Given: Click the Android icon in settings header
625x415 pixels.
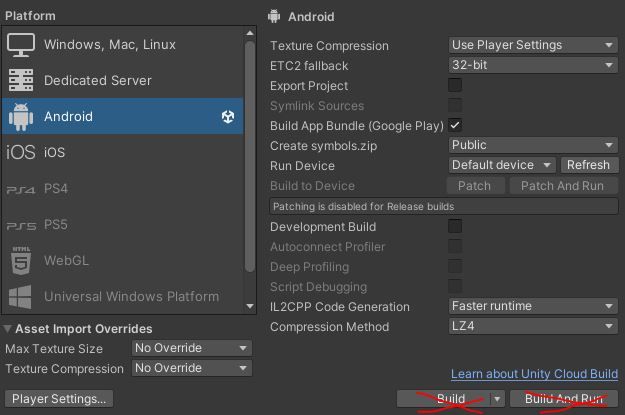Looking at the screenshot, I should pyautogui.click(x=274, y=16).
